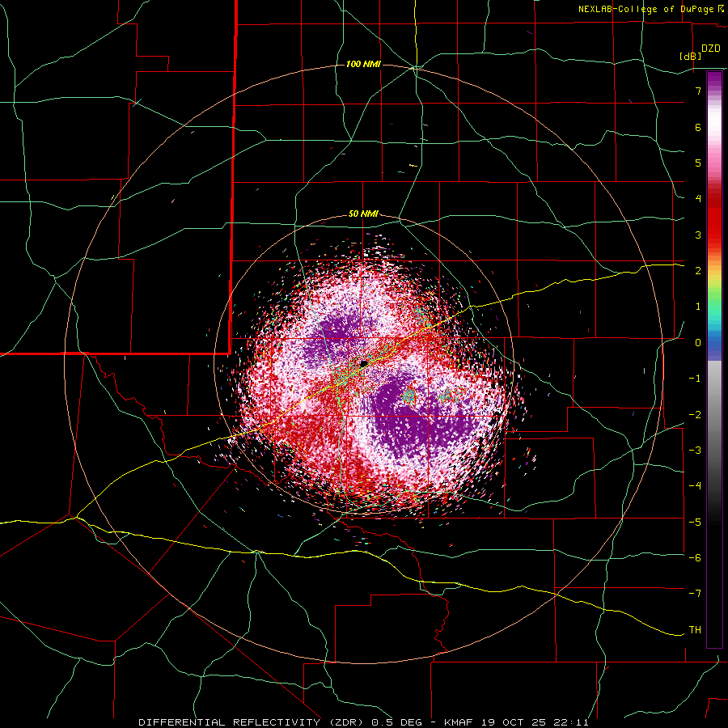Click the [dB] unit label
The image size is (728, 728).
coord(690,56)
